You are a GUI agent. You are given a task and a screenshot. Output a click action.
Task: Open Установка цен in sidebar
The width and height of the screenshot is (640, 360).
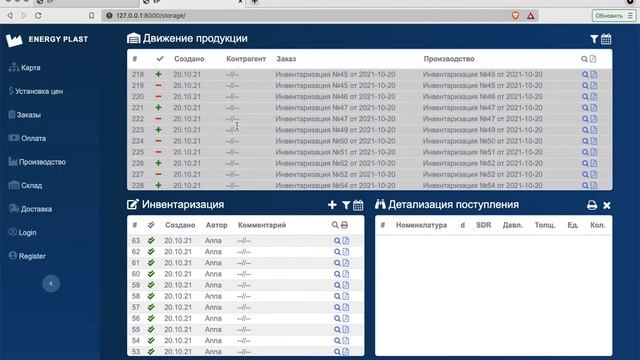coord(36,91)
